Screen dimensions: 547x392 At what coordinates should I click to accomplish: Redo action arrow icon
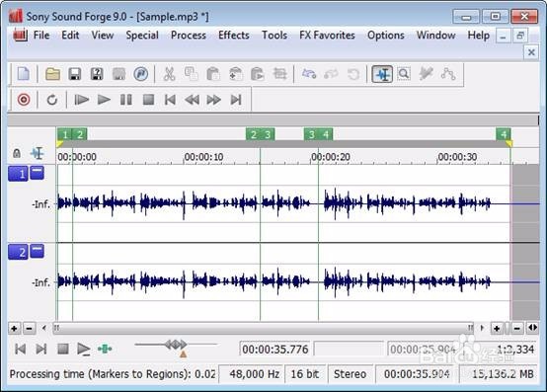tap(331, 74)
